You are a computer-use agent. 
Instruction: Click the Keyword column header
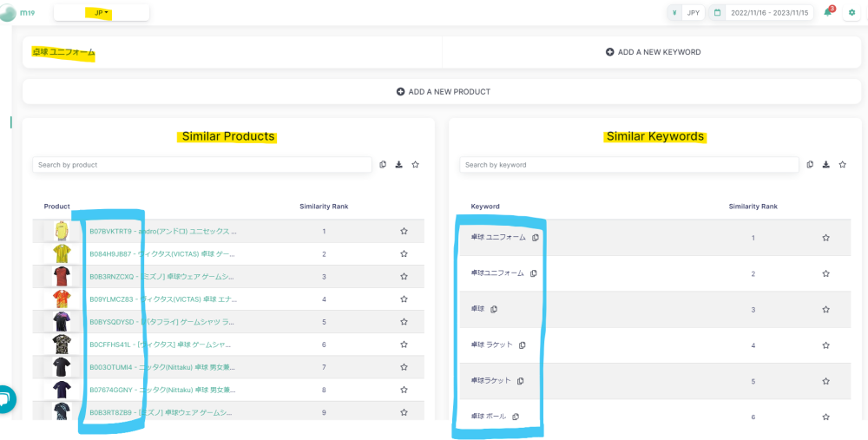tap(485, 207)
